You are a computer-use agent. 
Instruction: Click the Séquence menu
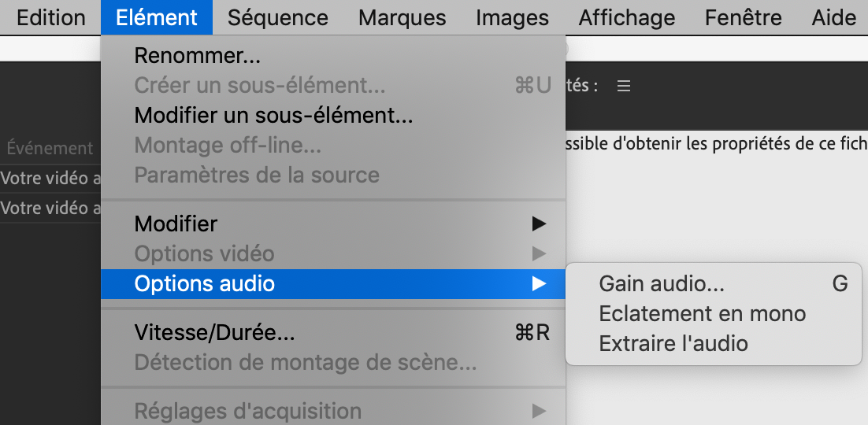tap(278, 17)
